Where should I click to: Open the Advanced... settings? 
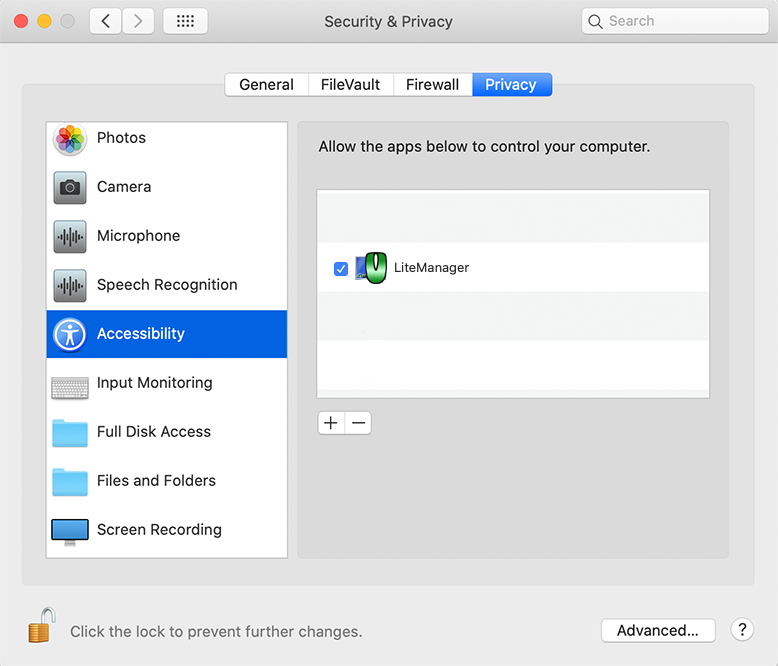(658, 630)
